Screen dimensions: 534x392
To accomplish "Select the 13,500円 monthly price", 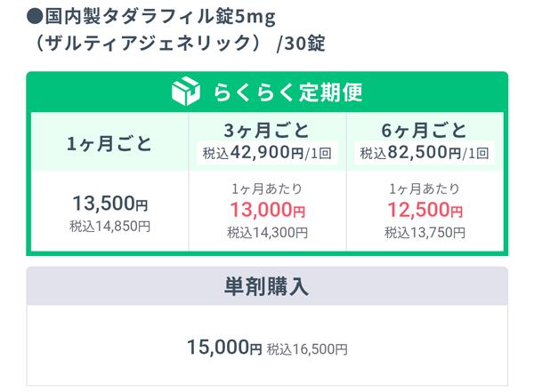I will [110, 204].
